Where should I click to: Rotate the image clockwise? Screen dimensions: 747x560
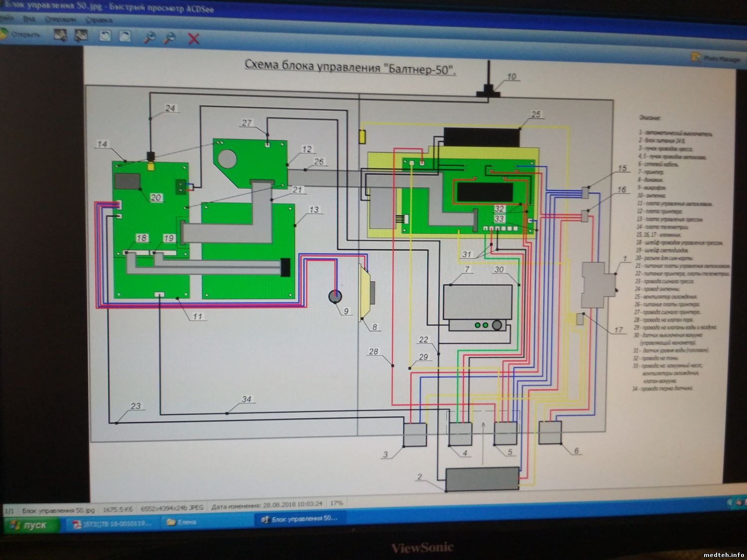(x=125, y=36)
